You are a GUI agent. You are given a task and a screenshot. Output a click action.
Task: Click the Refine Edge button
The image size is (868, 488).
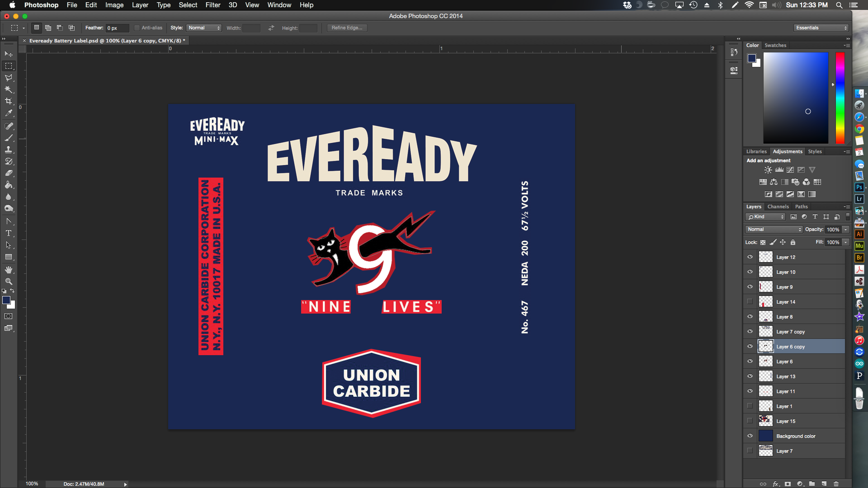click(x=347, y=28)
